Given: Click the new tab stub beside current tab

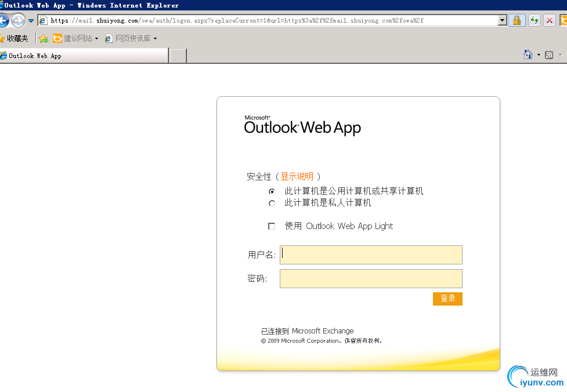Looking at the screenshot, I should (x=178, y=55).
